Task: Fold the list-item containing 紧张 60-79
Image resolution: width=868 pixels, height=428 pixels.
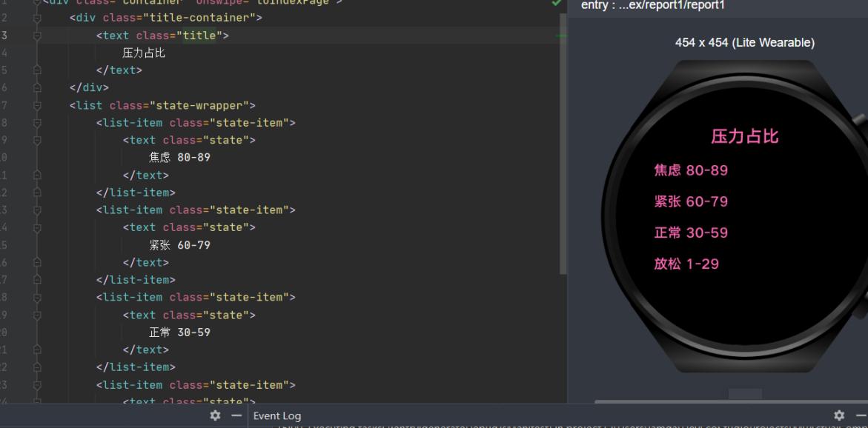Action: tap(37, 210)
